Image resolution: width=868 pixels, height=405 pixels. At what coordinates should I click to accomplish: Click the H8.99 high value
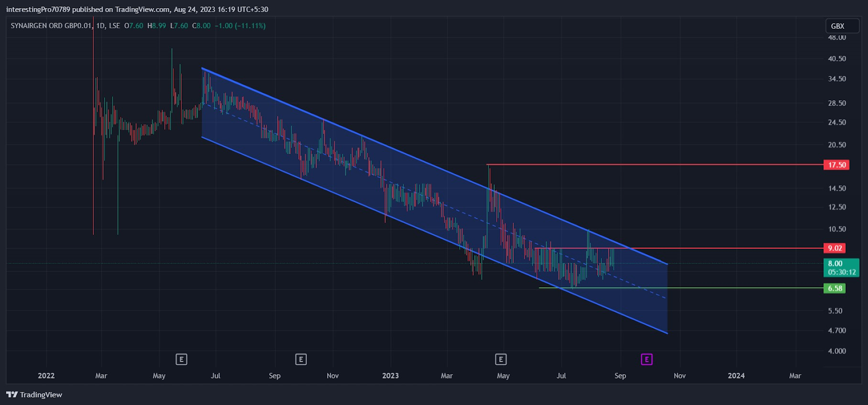[x=157, y=25]
